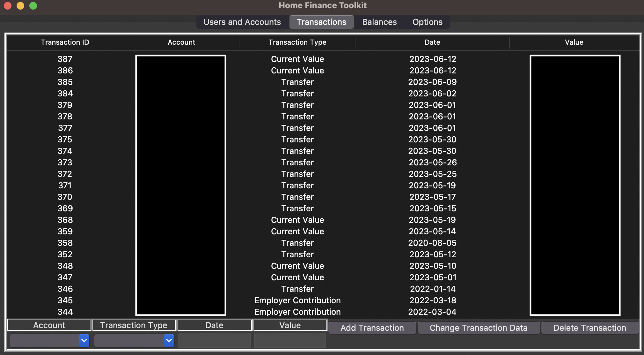
Task: Click the Value input field
Action: [290, 341]
